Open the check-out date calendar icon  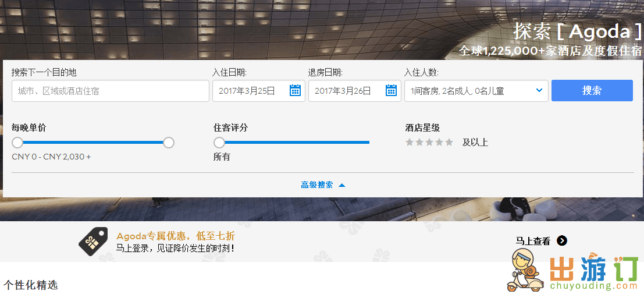point(392,90)
